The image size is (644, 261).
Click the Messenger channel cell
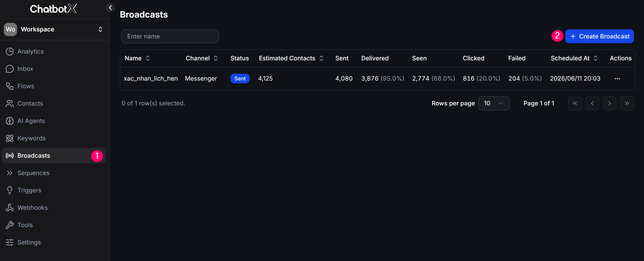201,79
